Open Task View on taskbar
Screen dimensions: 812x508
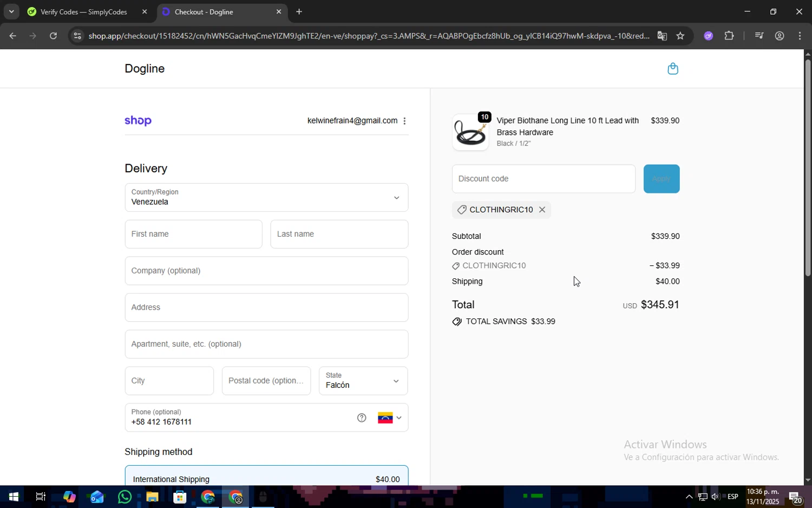tap(41, 497)
